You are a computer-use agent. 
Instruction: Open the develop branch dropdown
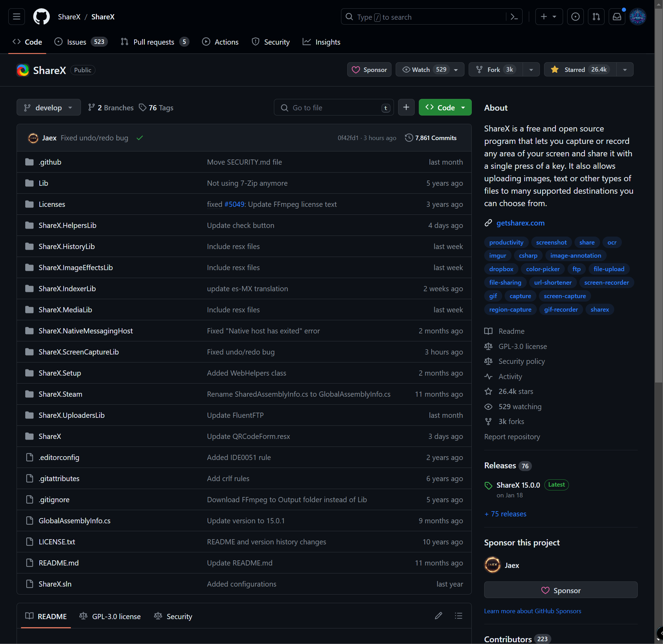point(49,108)
